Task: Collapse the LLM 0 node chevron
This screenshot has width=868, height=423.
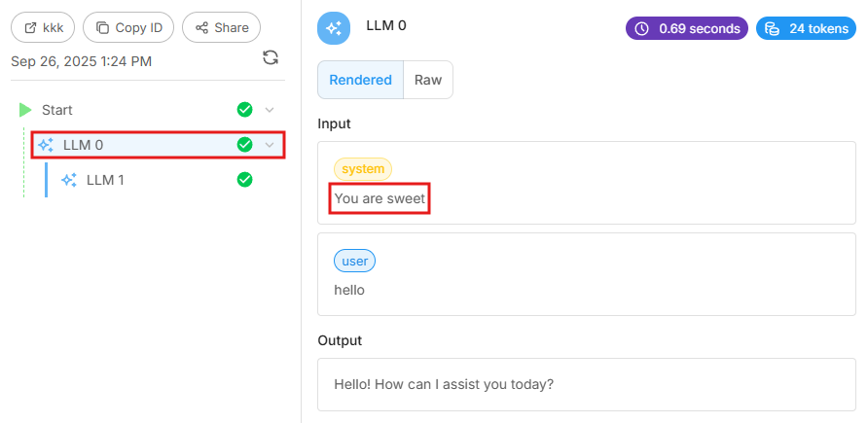Action: 271,145
